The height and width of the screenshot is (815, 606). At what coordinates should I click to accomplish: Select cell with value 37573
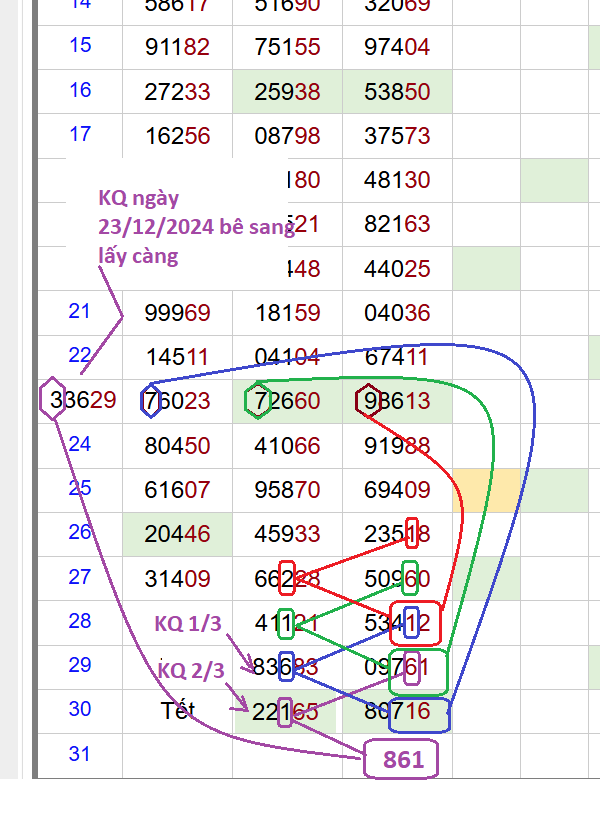point(397,135)
